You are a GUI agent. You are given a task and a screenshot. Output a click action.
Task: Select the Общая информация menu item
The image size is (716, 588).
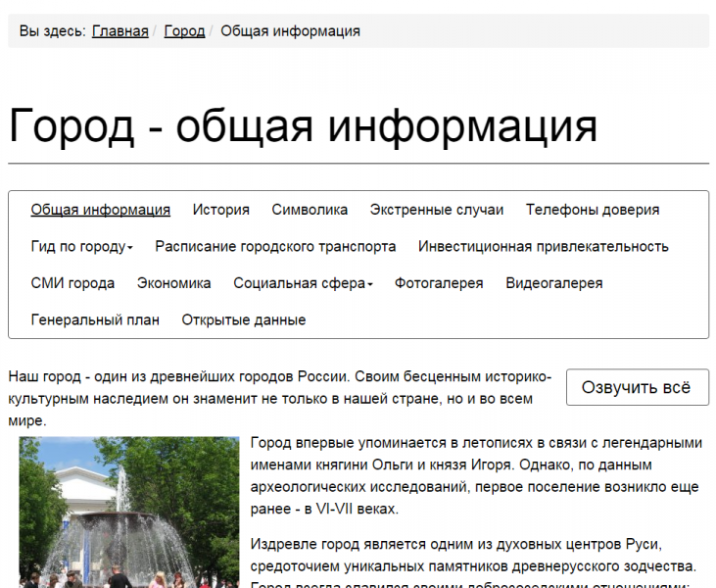pyautogui.click(x=100, y=210)
